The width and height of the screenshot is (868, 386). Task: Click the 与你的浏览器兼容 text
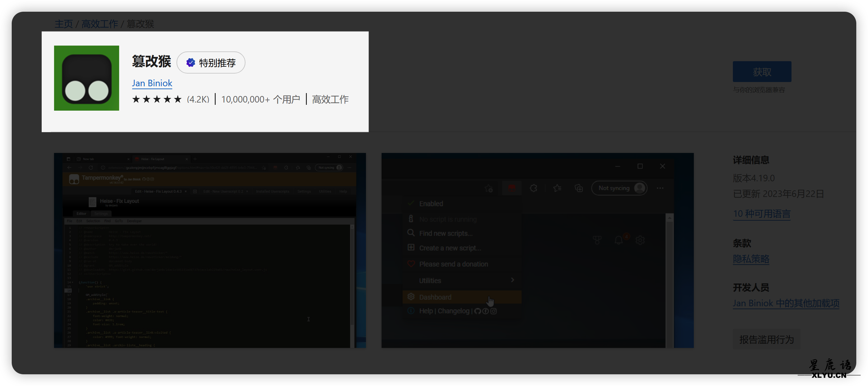[x=759, y=90]
